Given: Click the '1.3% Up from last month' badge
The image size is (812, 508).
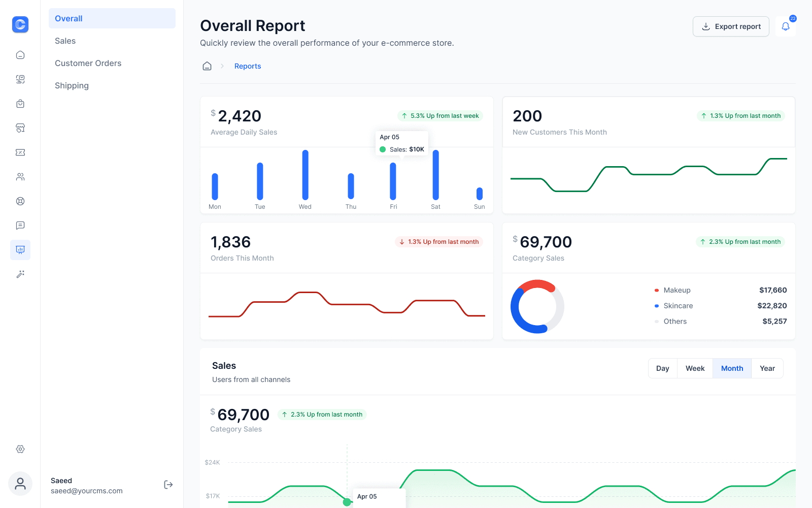Looking at the screenshot, I should coord(741,116).
